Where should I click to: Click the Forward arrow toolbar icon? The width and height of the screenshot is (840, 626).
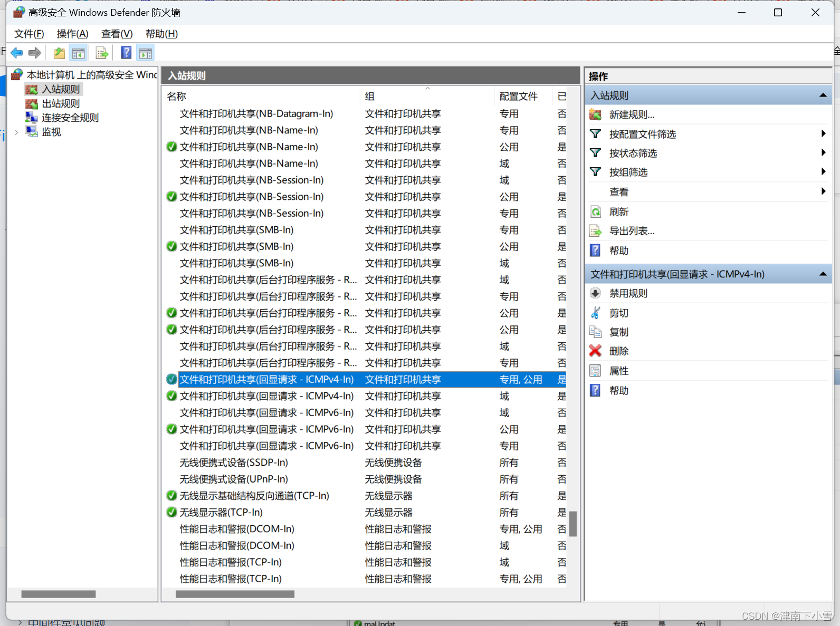click(x=35, y=53)
